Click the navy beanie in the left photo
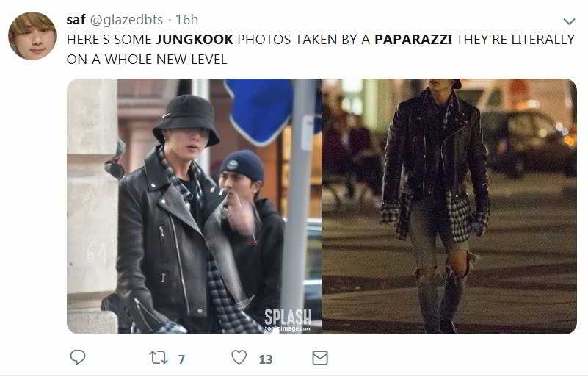The height and width of the screenshot is (377, 588). pos(243,165)
